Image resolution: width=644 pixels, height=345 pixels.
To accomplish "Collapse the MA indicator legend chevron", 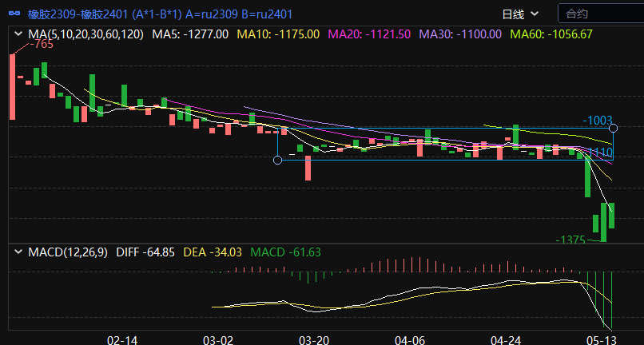I will (x=18, y=34).
